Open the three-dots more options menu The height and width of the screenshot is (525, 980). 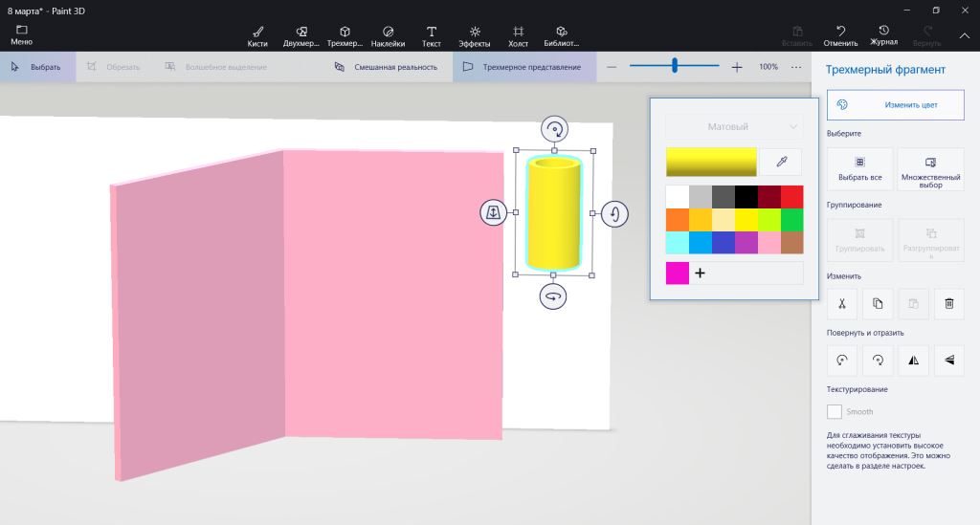[796, 67]
